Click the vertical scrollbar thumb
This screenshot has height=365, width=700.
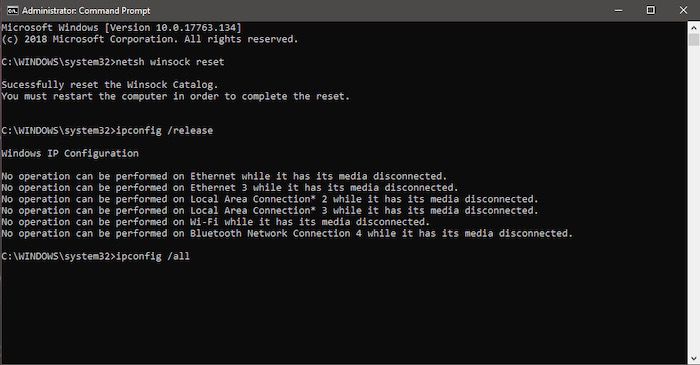click(693, 40)
